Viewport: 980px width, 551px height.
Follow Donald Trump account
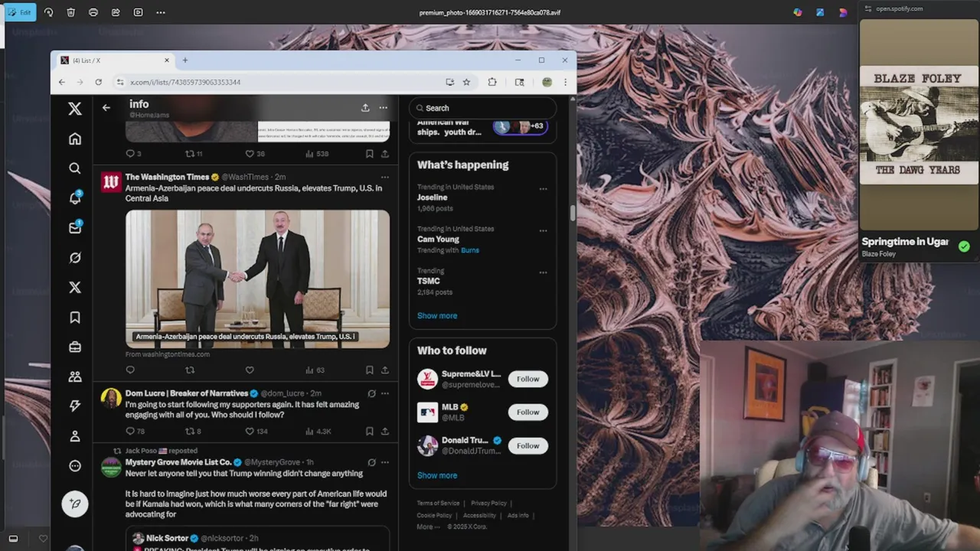(528, 445)
